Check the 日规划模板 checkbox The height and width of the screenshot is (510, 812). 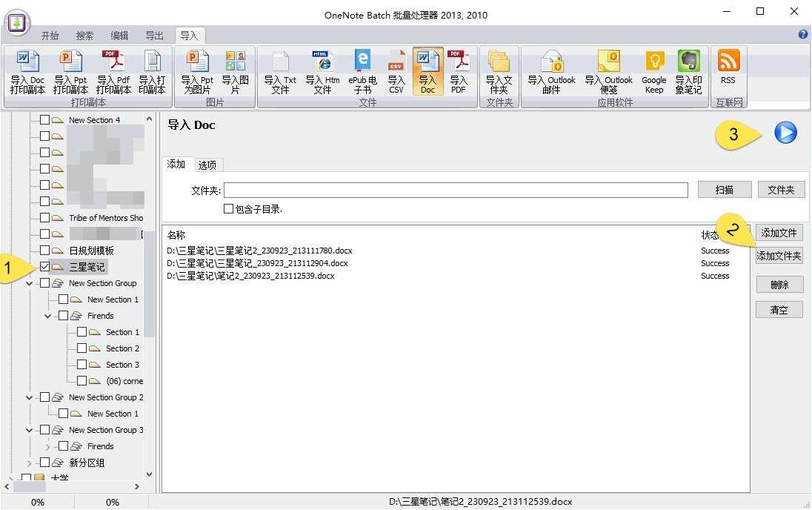click(45, 251)
